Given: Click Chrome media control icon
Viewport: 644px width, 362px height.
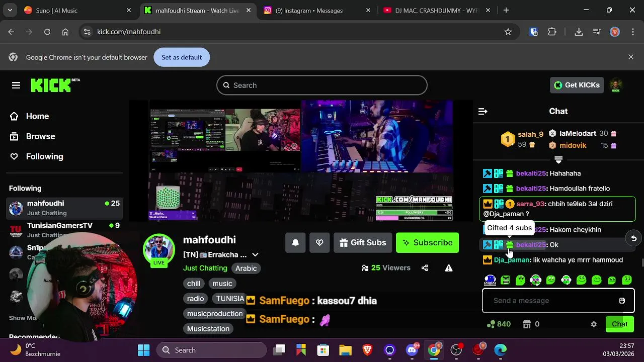Looking at the screenshot, I should click(x=597, y=32).
